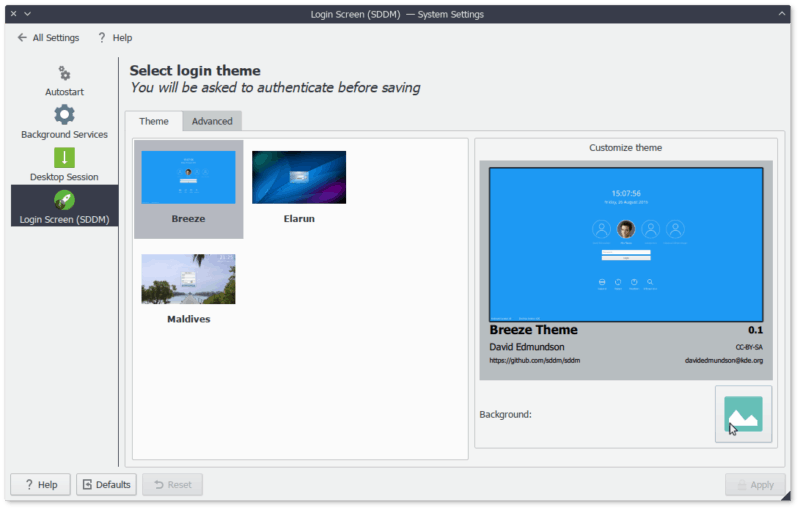Open window menu icon in title bar
This screenshot has height=510, width=800.
coord(28,13)
